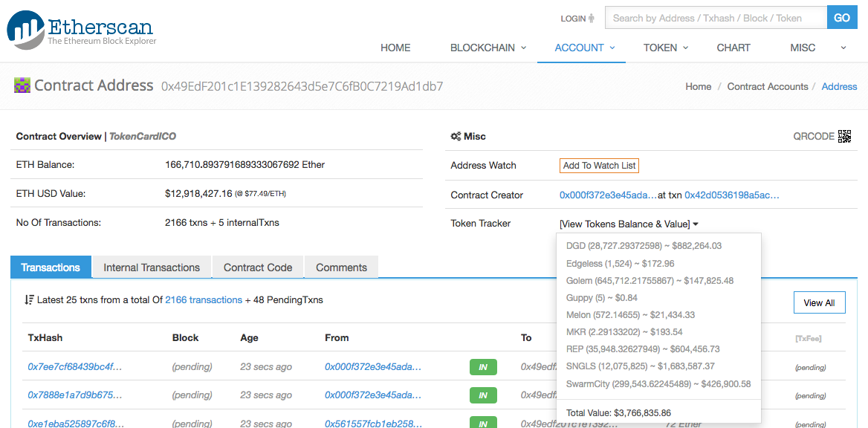Click the Etherscan logo
This screenshot has height=428, width=868.
[x=82, y=30]
